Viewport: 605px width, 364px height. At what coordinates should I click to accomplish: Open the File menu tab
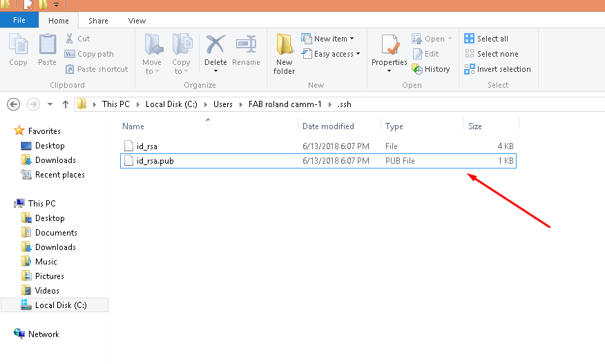point(19,20)
